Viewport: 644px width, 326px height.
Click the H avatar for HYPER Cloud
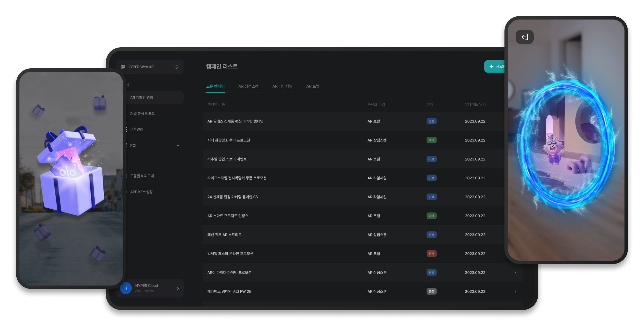point(126,288)
